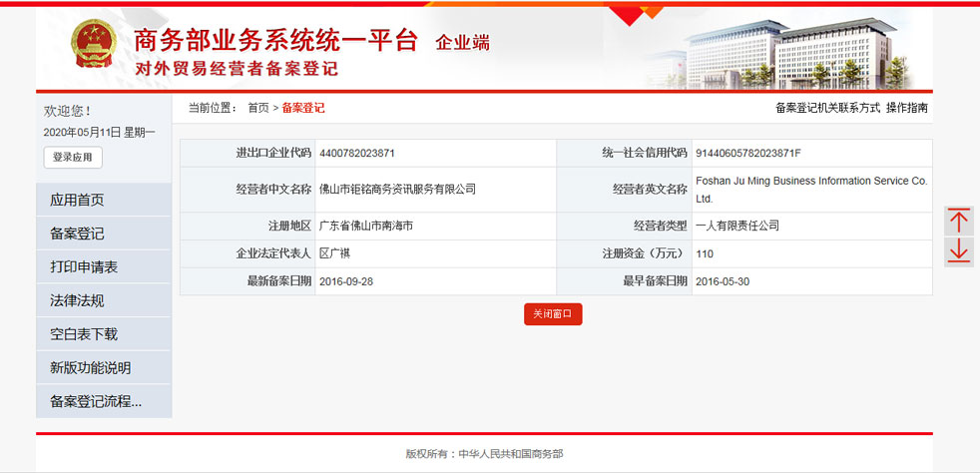Click English name Foshan Ju Ming Business text
Viewport: 980px width, 473px height.
811,190
